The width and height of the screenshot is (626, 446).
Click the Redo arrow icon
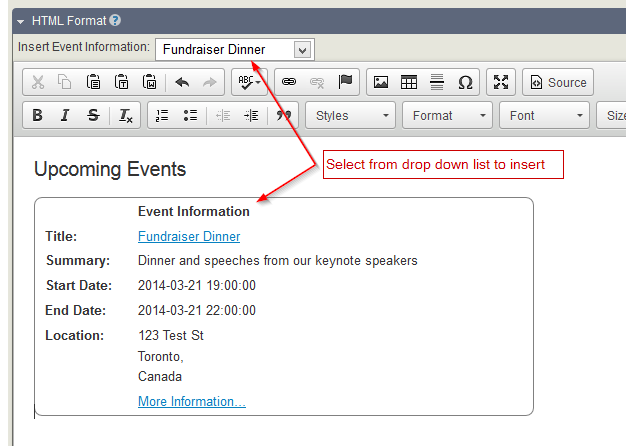(210, 82)
